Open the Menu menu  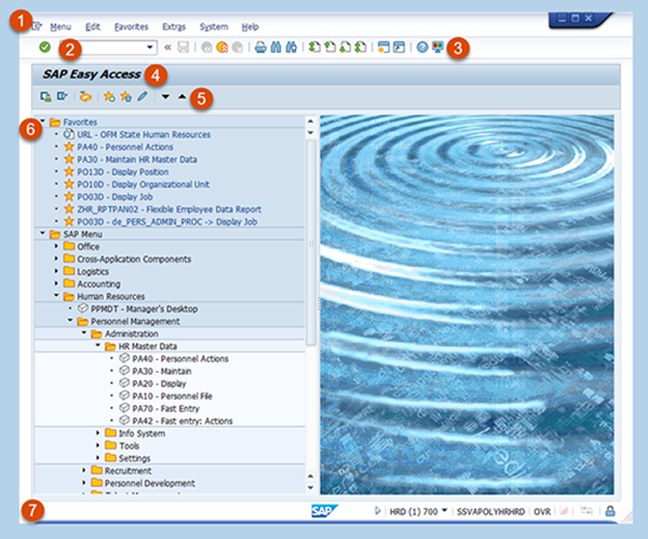(61, 27)
